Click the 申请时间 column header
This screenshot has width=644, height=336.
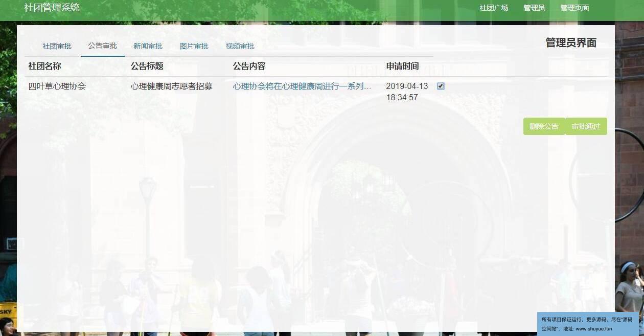(x=402, y=66)
